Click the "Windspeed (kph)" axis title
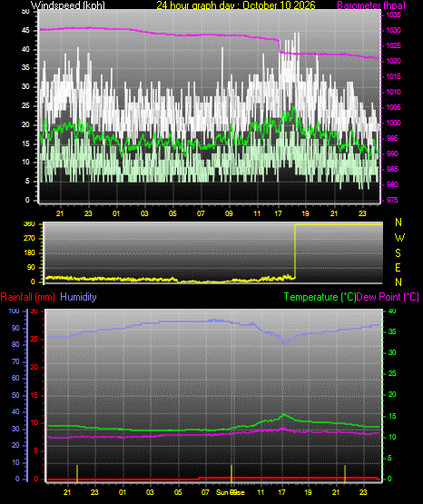The width and height of the screenshot is (423, 504). coord(68,5)
